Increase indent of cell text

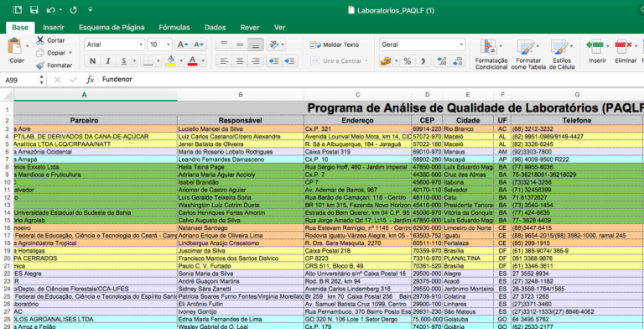(290, 61)
